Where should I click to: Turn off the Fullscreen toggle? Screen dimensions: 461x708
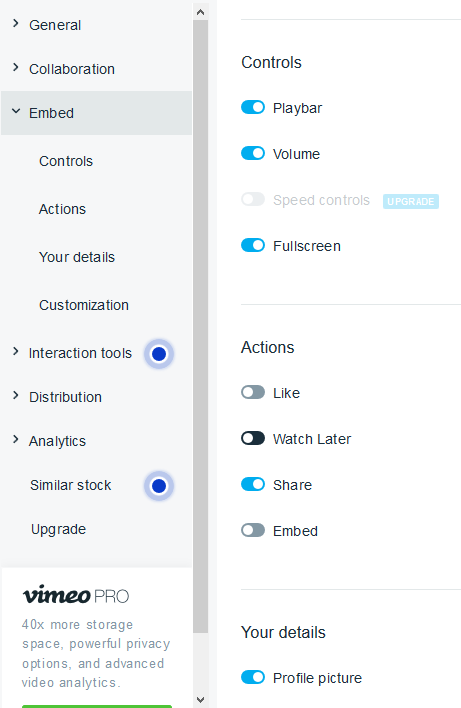point(253,245)
